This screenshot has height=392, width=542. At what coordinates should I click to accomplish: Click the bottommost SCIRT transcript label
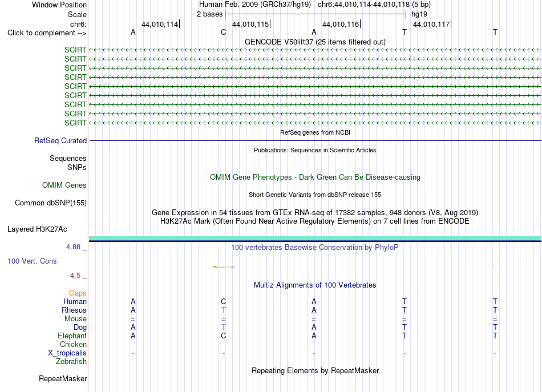[75, 123]
